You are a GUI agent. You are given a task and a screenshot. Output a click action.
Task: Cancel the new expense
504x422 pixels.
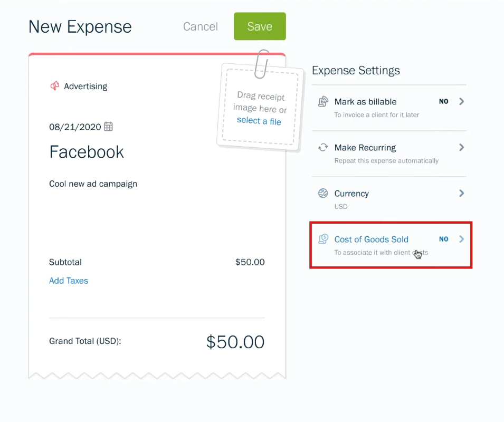coord(200,26)
